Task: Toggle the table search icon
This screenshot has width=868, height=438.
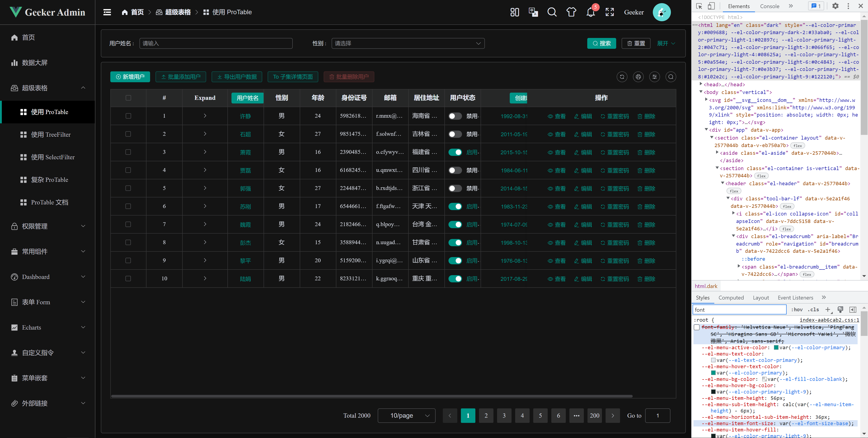Action: point(670,77)
